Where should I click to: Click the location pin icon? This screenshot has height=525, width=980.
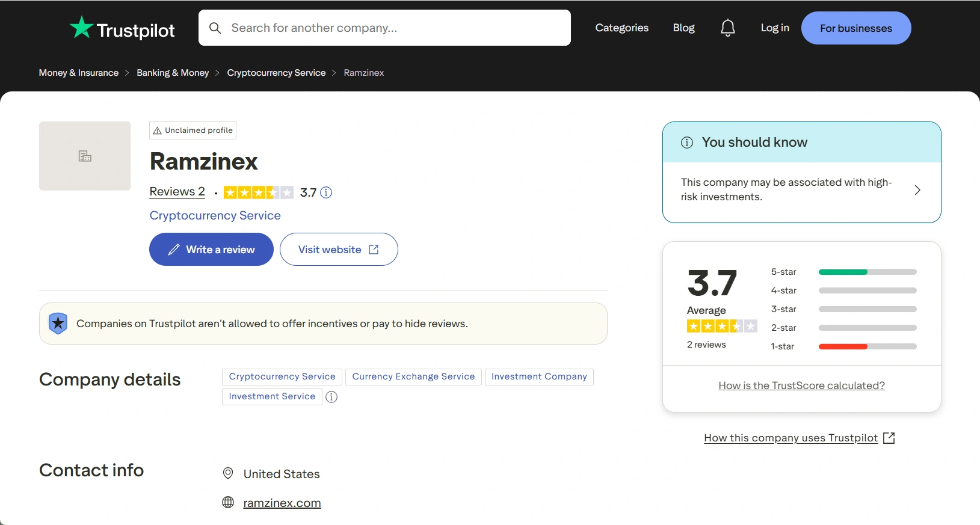[x=228, y=473]
